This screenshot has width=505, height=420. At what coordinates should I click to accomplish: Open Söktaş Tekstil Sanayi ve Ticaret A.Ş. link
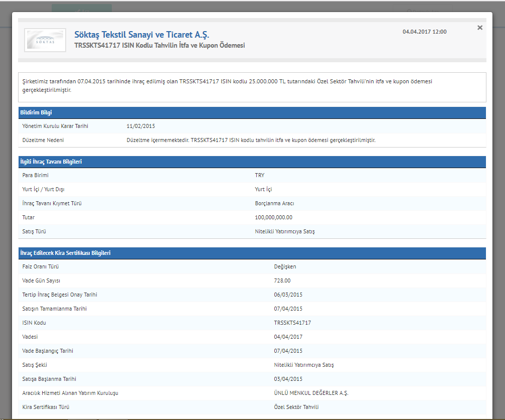tap(141, 35)
